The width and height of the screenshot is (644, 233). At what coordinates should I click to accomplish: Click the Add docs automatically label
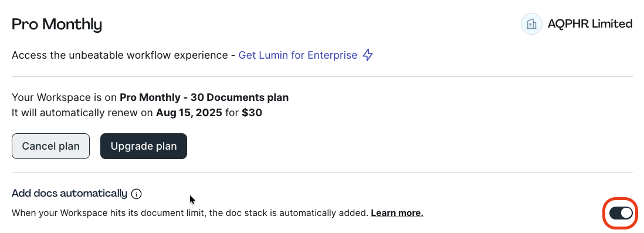[69, 193]
